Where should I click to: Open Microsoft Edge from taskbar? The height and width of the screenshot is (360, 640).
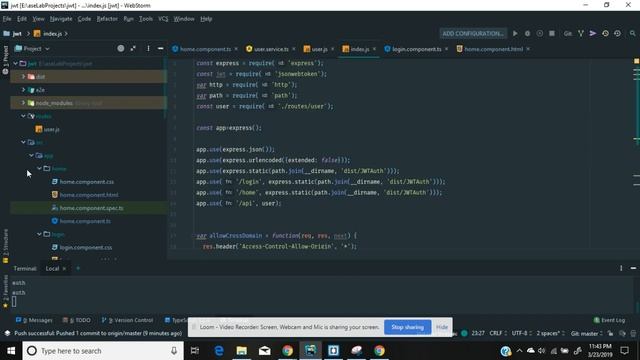219,351
